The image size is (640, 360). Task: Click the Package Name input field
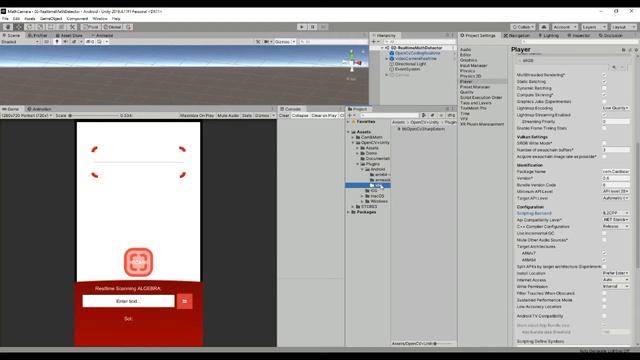click(x=616, y=171)
